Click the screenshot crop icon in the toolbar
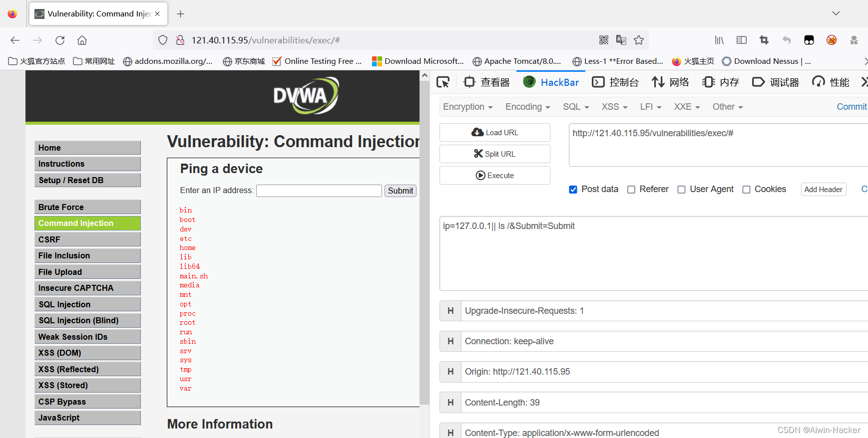Viewport: 868px width, 438px height. click(x=764, y=40)
